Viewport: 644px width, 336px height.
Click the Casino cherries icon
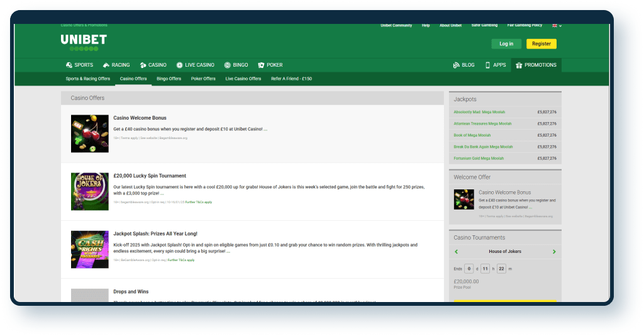(x=143, y=65)
